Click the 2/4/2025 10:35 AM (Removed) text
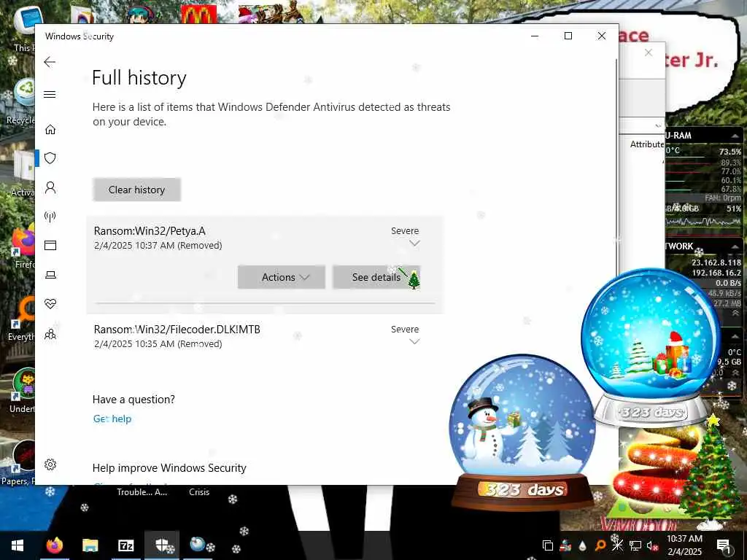The width and height of the screenshot is (747, 560). pyautogui.click(x=158, y=344)
